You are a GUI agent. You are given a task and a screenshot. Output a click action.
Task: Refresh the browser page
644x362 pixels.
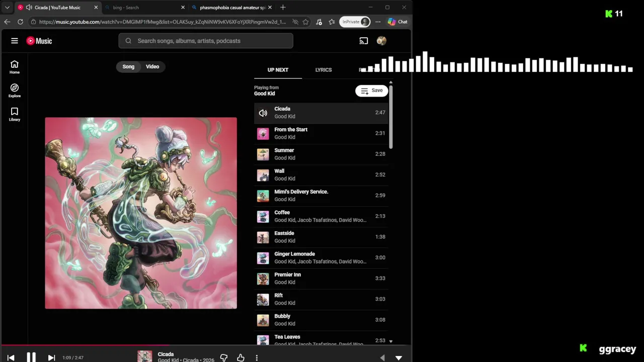click(x=20, y=22)
